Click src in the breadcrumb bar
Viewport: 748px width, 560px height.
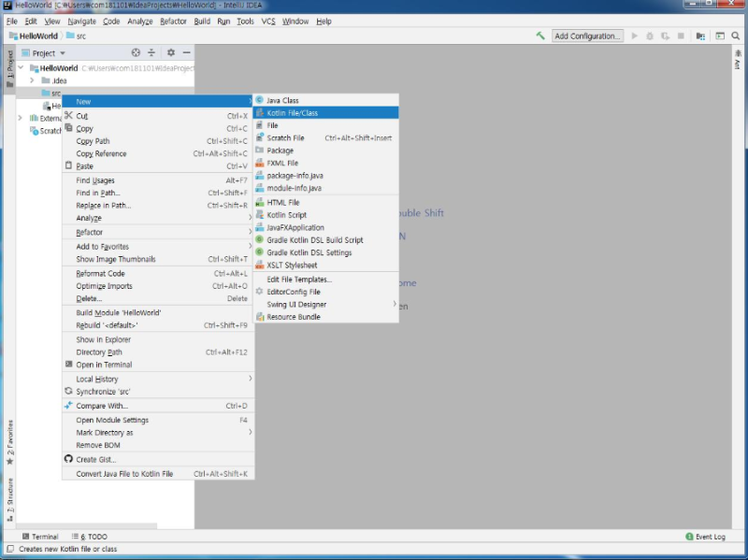[77, 36]
